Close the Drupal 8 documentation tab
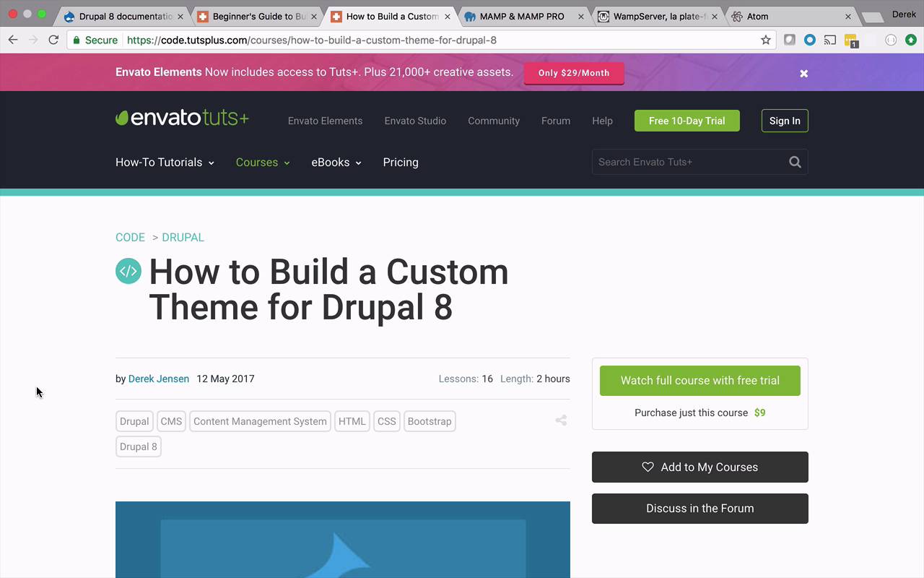924x578 pixels. (x=180, y=16)
